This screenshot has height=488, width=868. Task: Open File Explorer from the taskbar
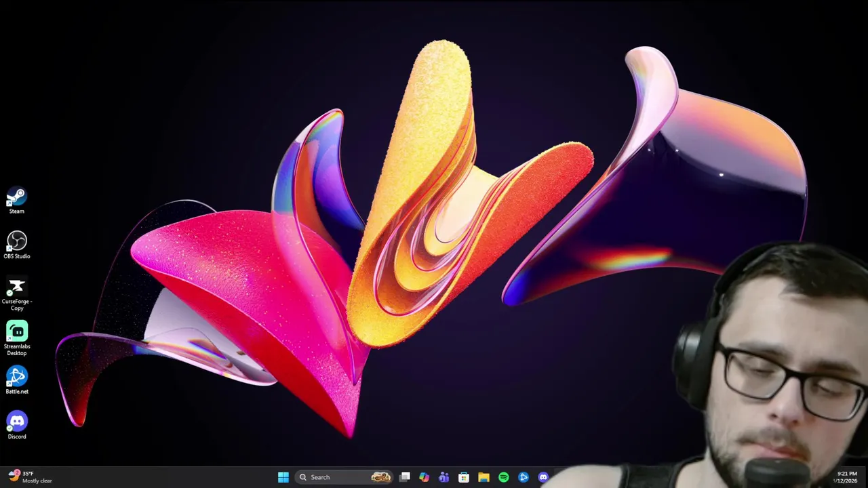tap(484, 477)
